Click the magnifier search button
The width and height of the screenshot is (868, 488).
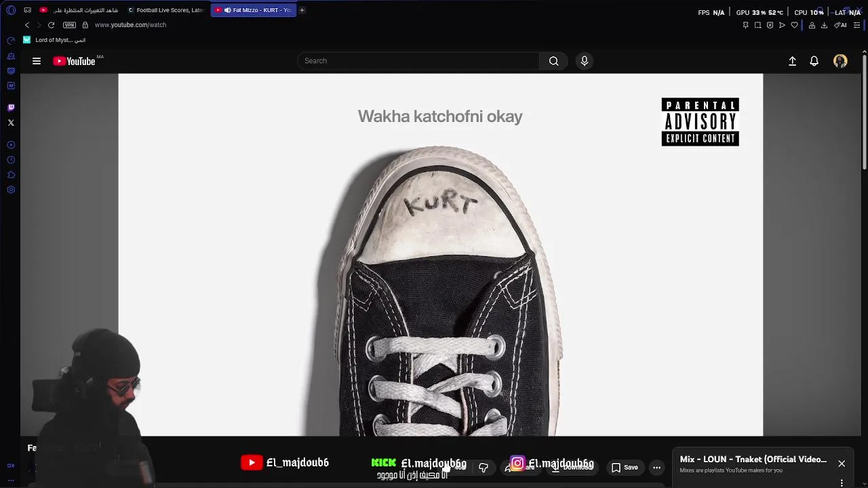(554, 61)
